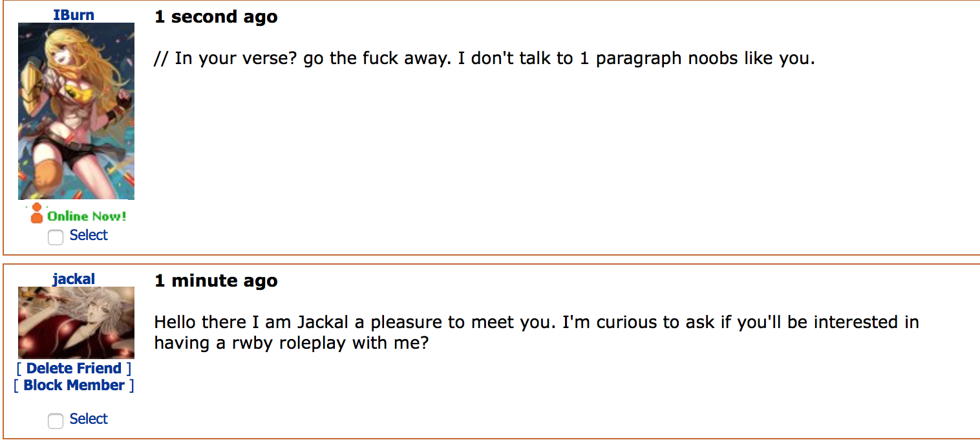Click the word 'paragraph' in IBurn's message

(x=639, y=58)
